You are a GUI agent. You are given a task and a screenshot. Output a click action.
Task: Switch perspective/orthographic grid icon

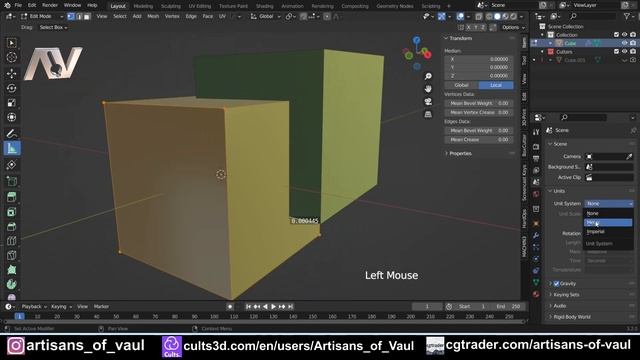click(428, 114)
